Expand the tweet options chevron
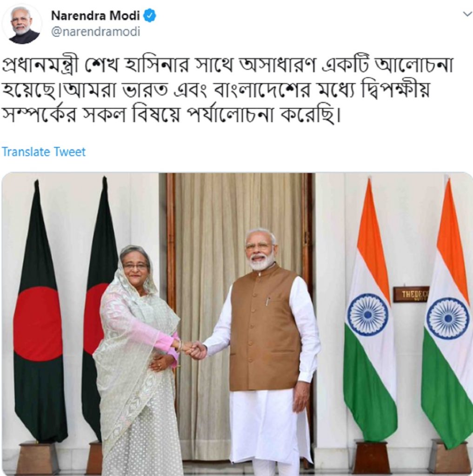 coord(467,14)
